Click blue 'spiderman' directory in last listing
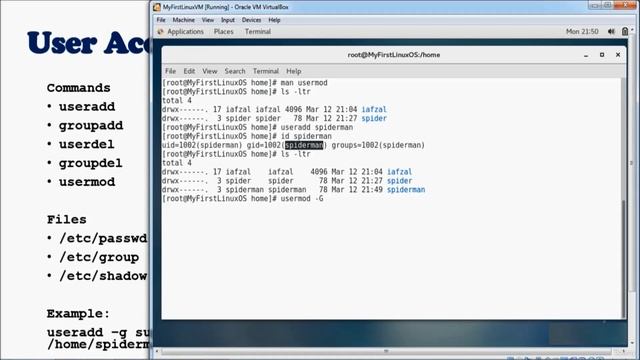This screenshot has width=640, height=360. (x=406, y=190)
